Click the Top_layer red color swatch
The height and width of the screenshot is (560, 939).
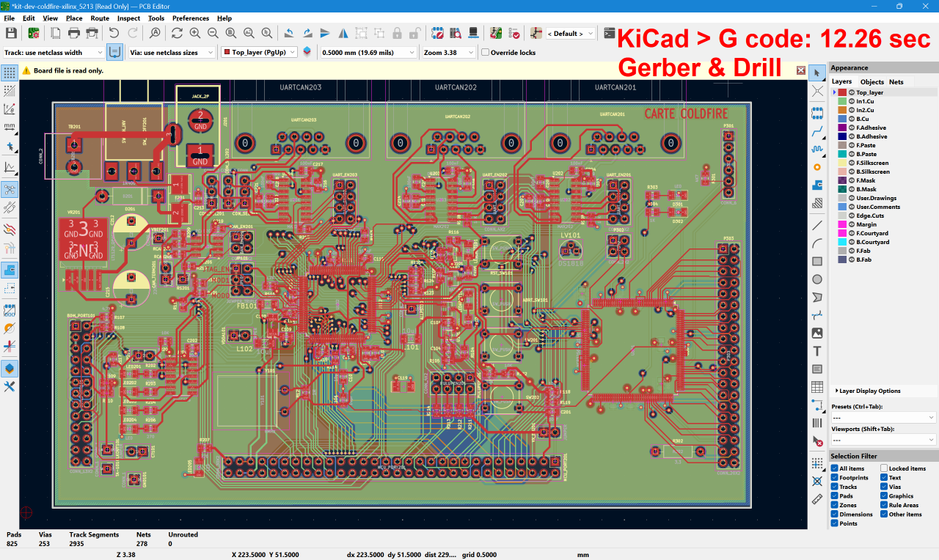pyautogui.click(x=842, y=92)
